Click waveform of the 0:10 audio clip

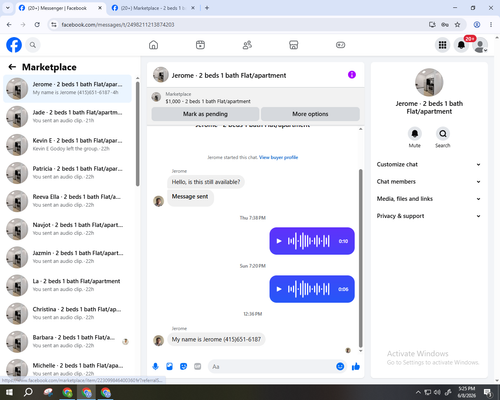click(x=309, y=241)
